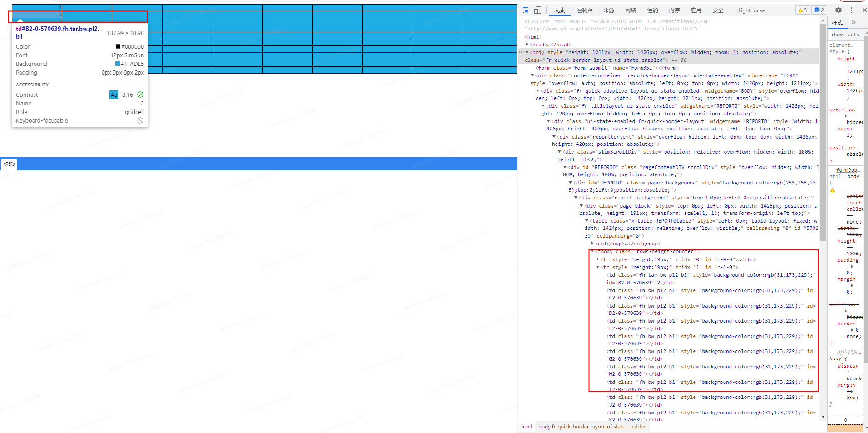The height and width of the screenshot is (433, 868).
Task: Collapse the fr-quick-adaptive-layout BODY div node
Action: [x=538, y=91]
